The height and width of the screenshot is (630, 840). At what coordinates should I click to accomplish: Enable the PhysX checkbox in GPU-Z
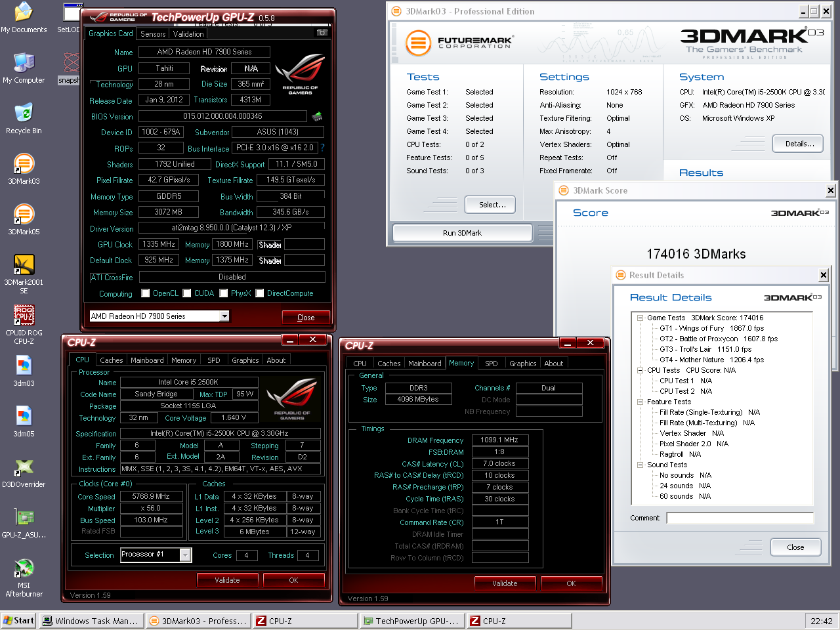pos(224,293)
